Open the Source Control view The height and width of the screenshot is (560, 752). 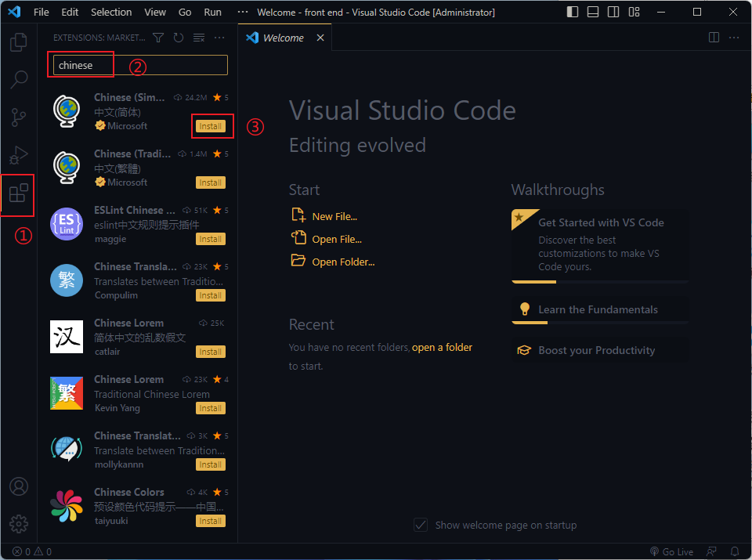pos(19,117)
